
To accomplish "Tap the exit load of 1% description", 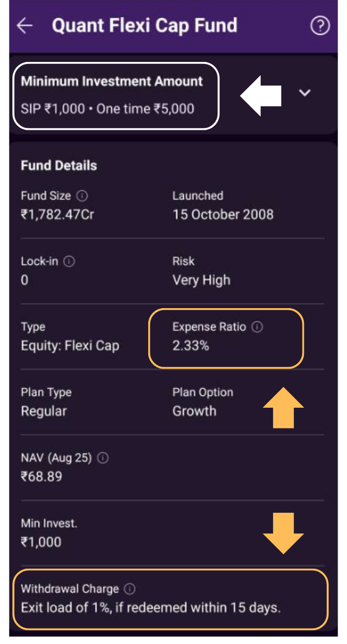I will 151,608.
